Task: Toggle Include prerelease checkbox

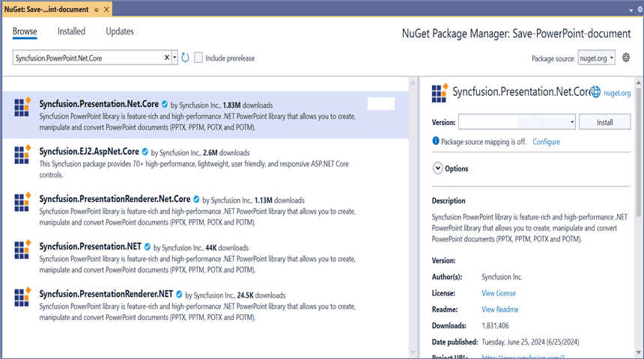Action: pyautogui.click(x=198, y=58)
